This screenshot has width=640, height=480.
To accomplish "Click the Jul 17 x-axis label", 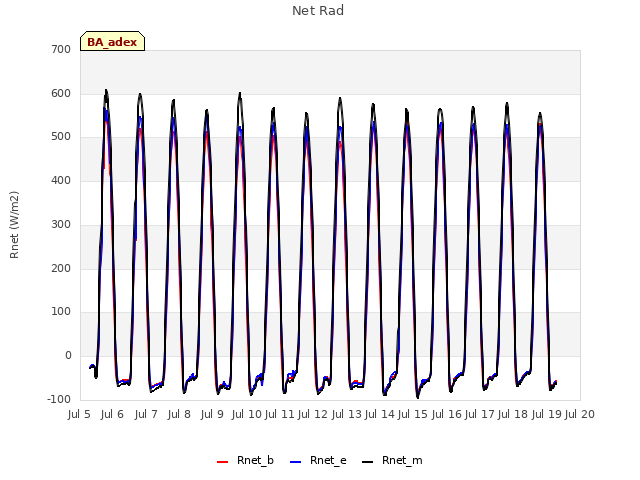I will pos(480,414).
